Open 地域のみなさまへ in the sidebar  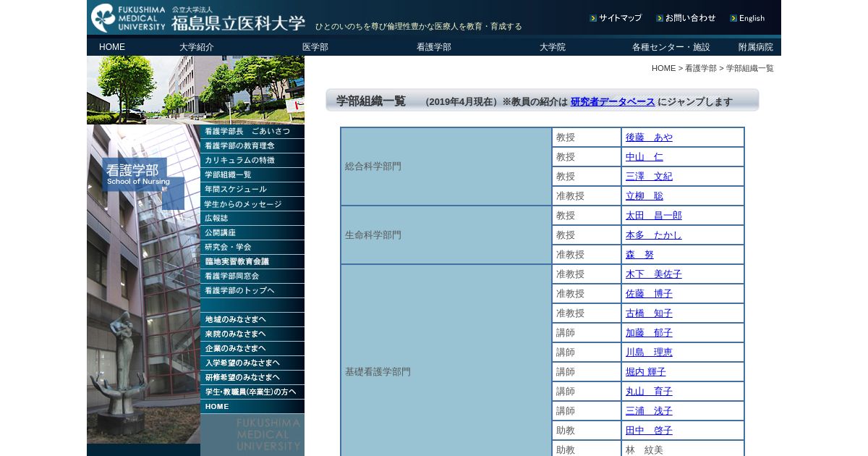(252, 320)
